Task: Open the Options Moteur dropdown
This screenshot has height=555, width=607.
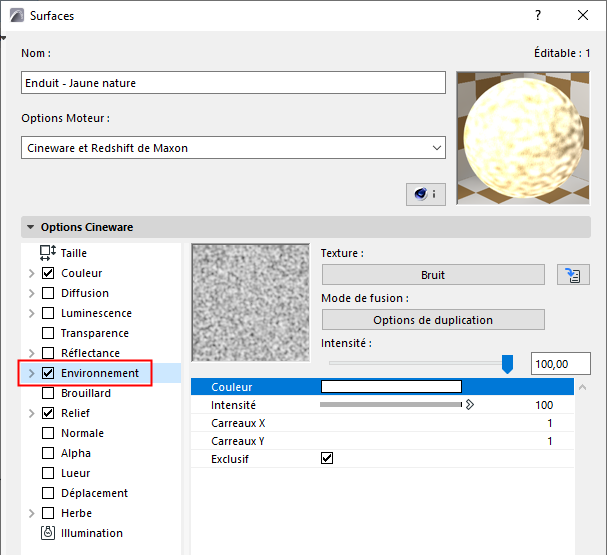Action: 233,147
